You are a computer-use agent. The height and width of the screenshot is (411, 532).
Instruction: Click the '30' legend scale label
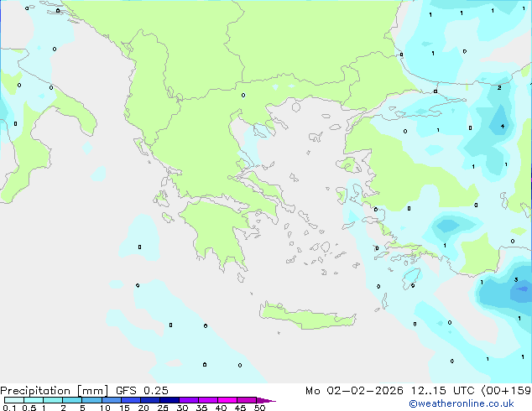tap(183, 408)
